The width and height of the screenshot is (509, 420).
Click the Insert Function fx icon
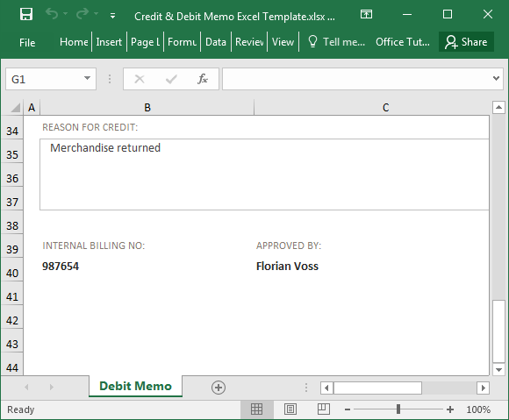click(203, 79)
